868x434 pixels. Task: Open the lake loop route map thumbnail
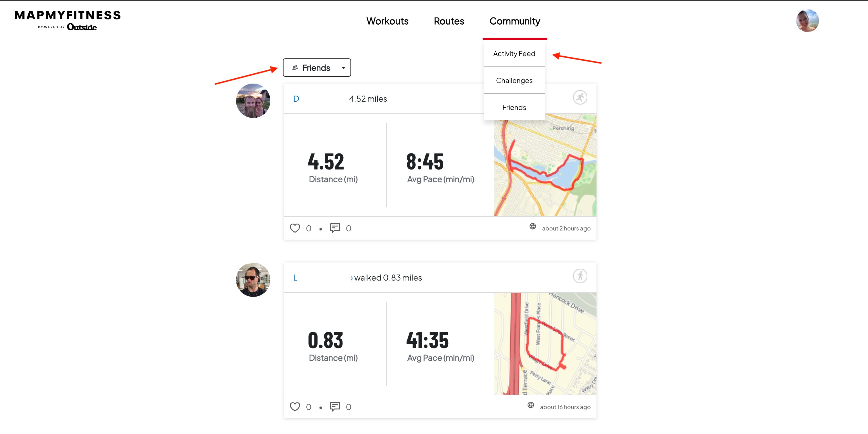(545, 165)
